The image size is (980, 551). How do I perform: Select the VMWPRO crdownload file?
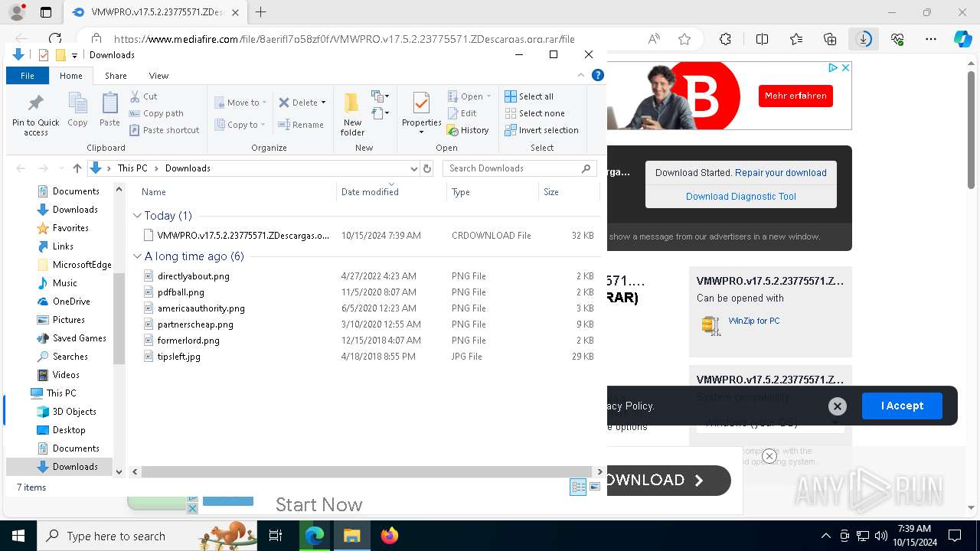[243, 236]
